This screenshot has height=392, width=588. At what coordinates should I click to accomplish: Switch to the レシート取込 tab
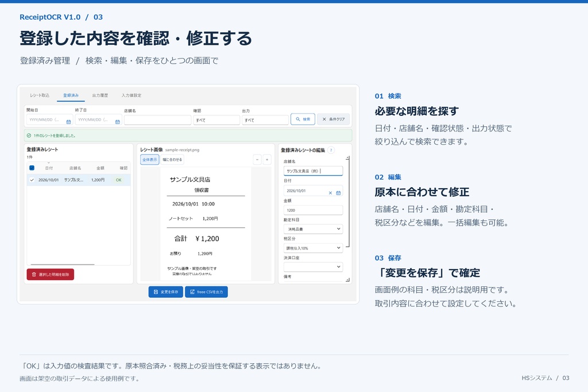(40, 95)
